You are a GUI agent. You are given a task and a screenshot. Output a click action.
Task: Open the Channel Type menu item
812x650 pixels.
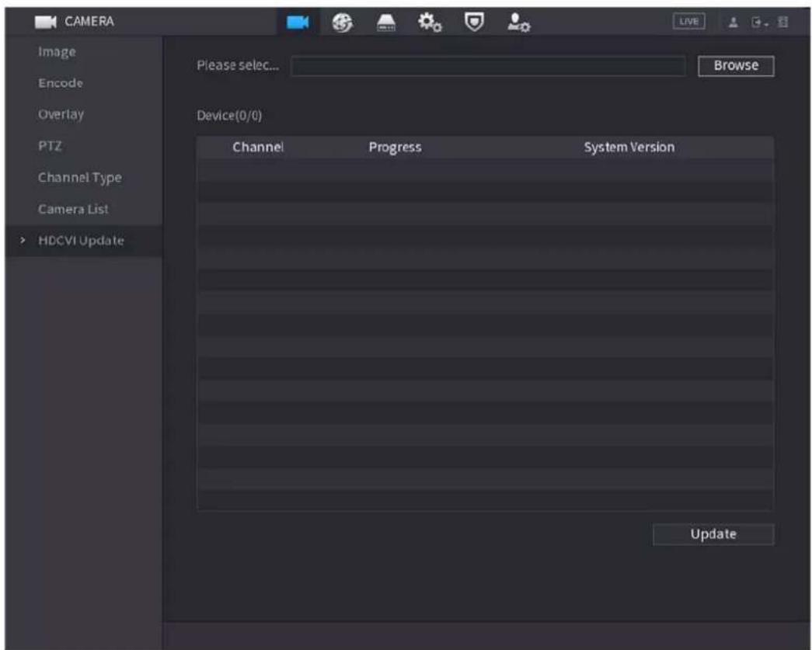(x=80, y=178)
